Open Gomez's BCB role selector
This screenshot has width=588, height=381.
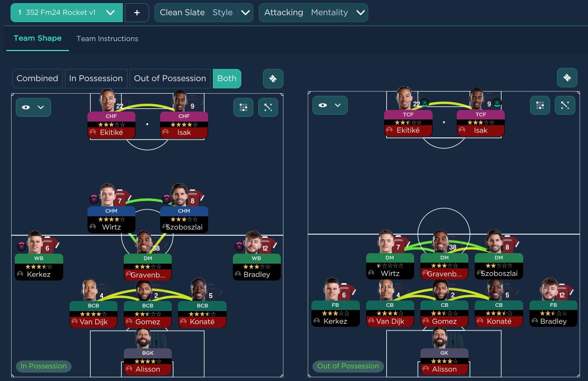[148, 305]
